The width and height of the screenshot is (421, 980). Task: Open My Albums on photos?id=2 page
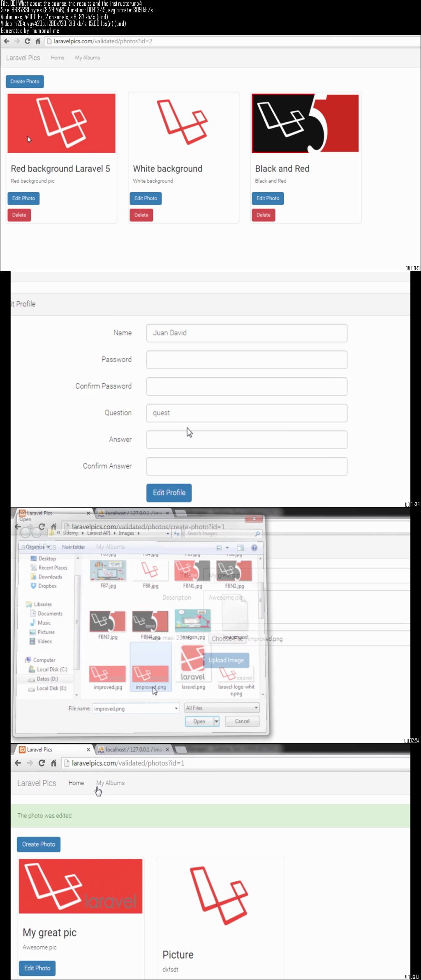87,58
